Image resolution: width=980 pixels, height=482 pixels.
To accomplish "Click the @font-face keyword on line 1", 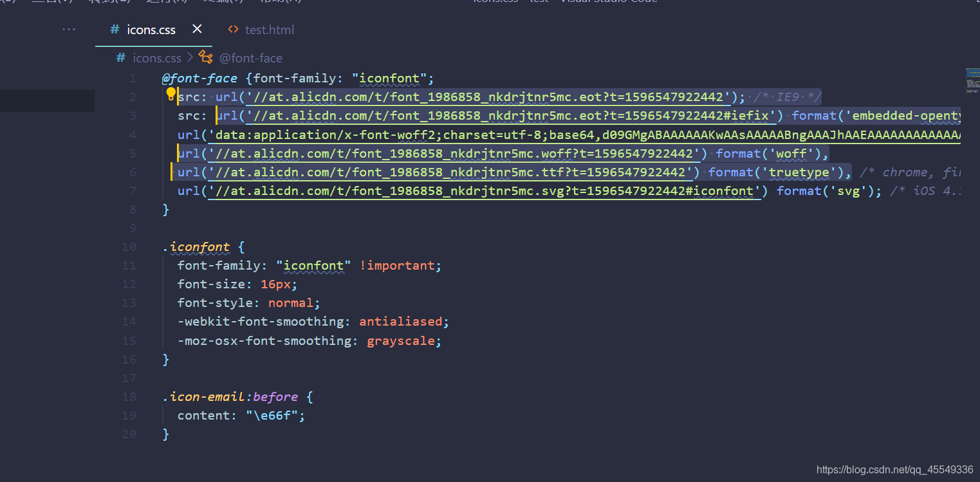I will tap(200, 79).
